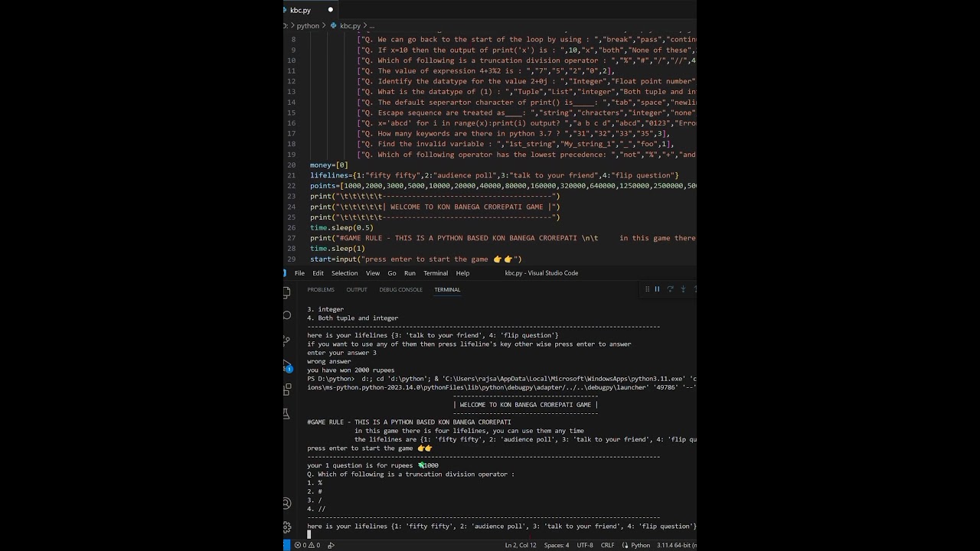The height and width of the screenshot is (551, 980).
Task: Open the Accounts menu icon
Action: 287,503
